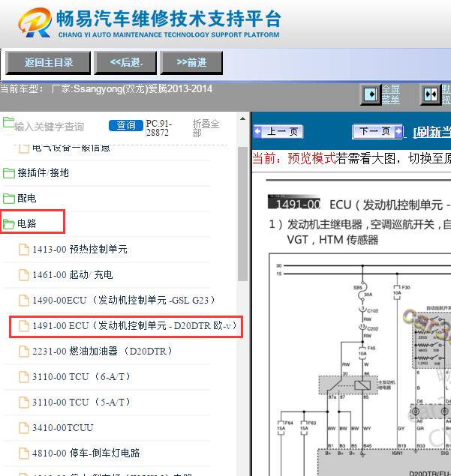Viewport: 451px width, 476px height.
Task: Click the split-view icon at far right
Action: 431,94
